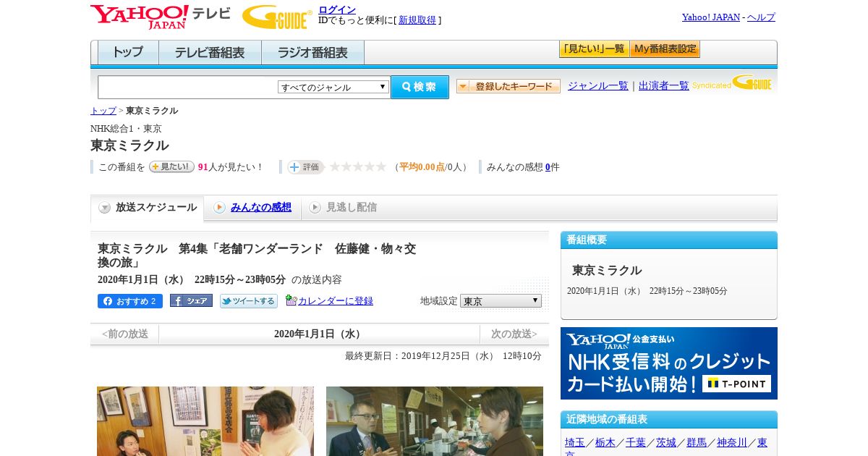868x456 pixels.
Task: Click the 平均0.00点 rating text
Action: [x=422, y=167]
